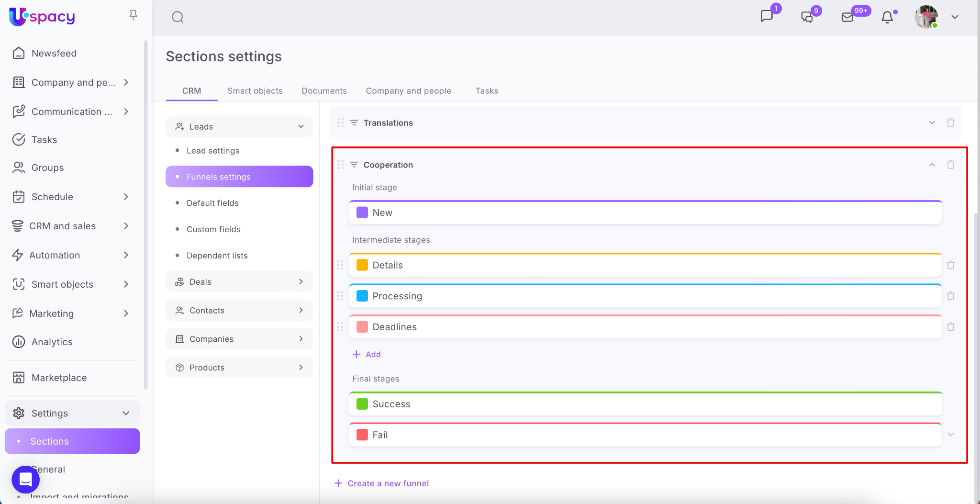
Task: Expand the Deals settings group
Action: (x=239, y=282)
